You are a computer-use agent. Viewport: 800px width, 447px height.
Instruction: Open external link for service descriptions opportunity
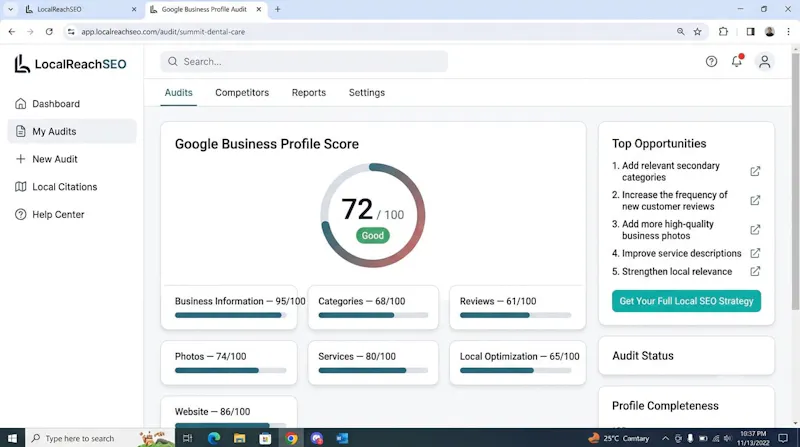tap(755, 253)
